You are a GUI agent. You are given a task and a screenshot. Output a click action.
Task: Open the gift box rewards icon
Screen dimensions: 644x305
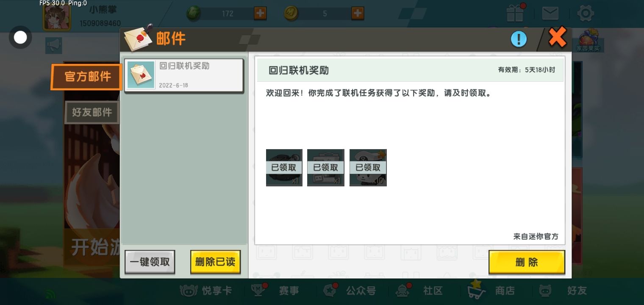(515, 14)
